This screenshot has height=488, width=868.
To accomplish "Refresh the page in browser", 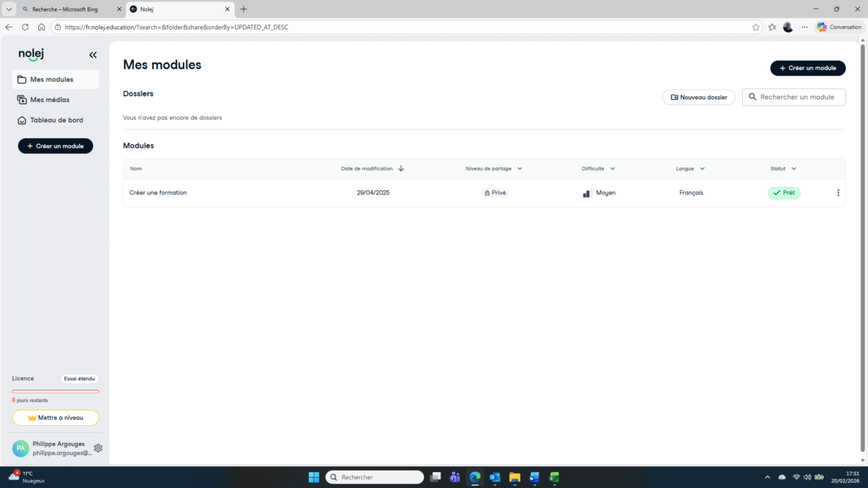I will tap(25, 27).
